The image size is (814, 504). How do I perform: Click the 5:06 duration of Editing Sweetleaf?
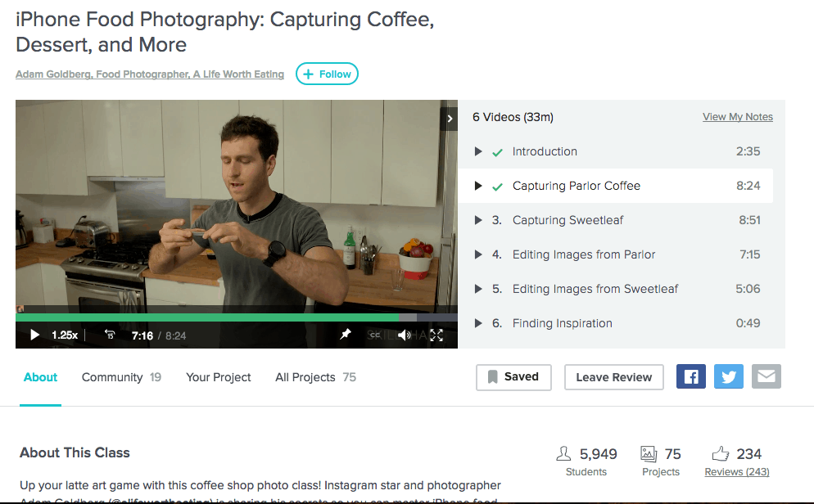pos(748,289)
